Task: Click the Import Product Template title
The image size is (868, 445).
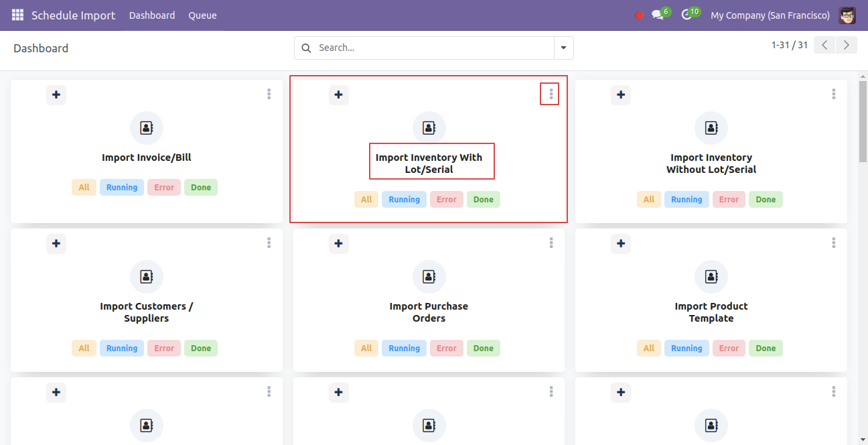Action: [711, 312]
